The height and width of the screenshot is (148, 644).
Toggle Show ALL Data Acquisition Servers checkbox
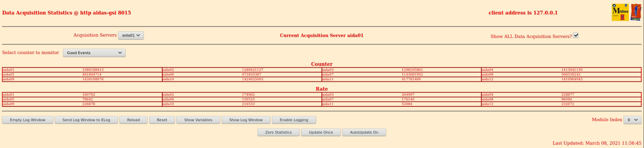pos(576,35)
